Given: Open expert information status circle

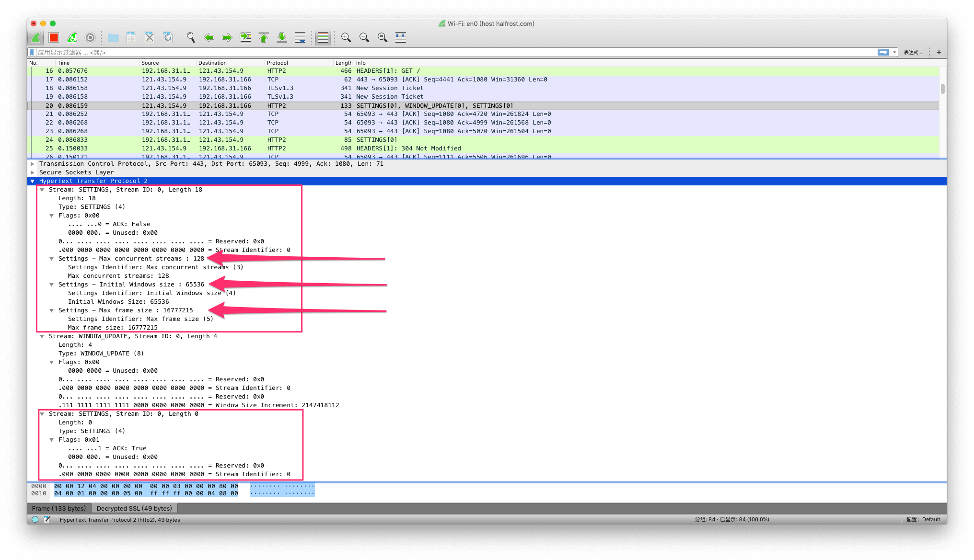Looking at the screenshot, I should tap(35, 519).
